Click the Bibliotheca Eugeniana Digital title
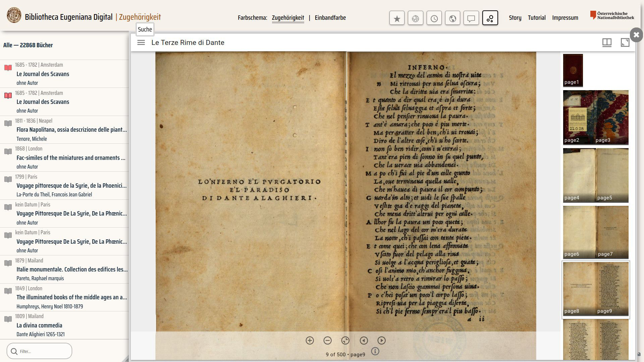This screenshot has width=644, height=362. pyautogui.click(x=68, y=17)
